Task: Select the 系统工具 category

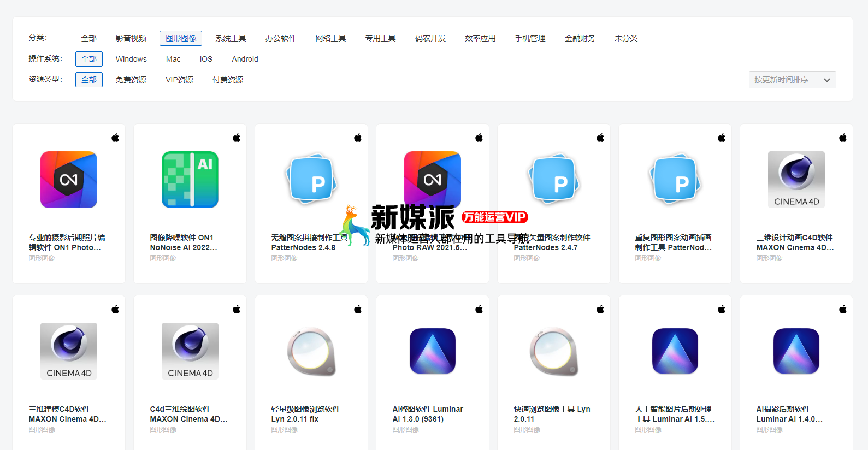Action: (231, 38)
